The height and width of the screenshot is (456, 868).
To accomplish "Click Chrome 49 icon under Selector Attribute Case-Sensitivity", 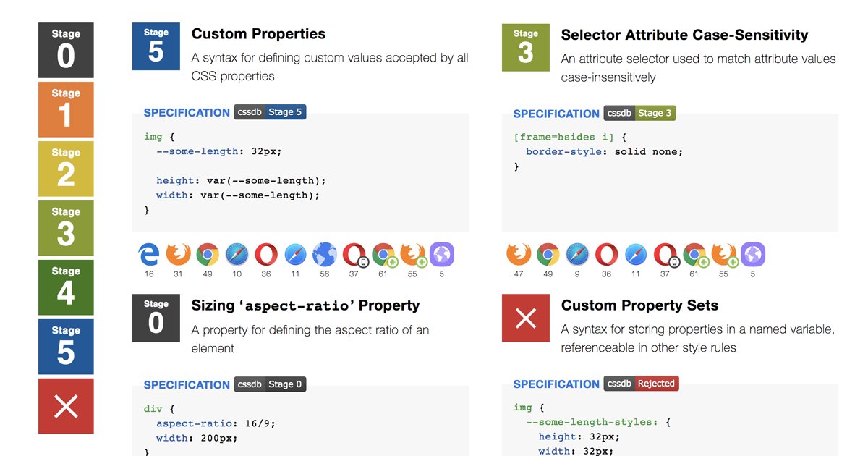I will [x=548, y=255].
